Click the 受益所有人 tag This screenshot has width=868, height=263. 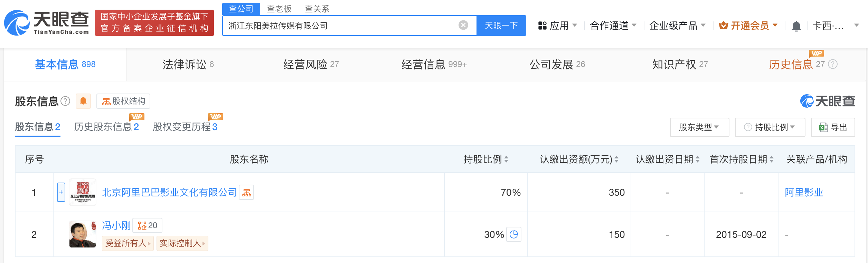pyautogui.click(x=128, y=243)
